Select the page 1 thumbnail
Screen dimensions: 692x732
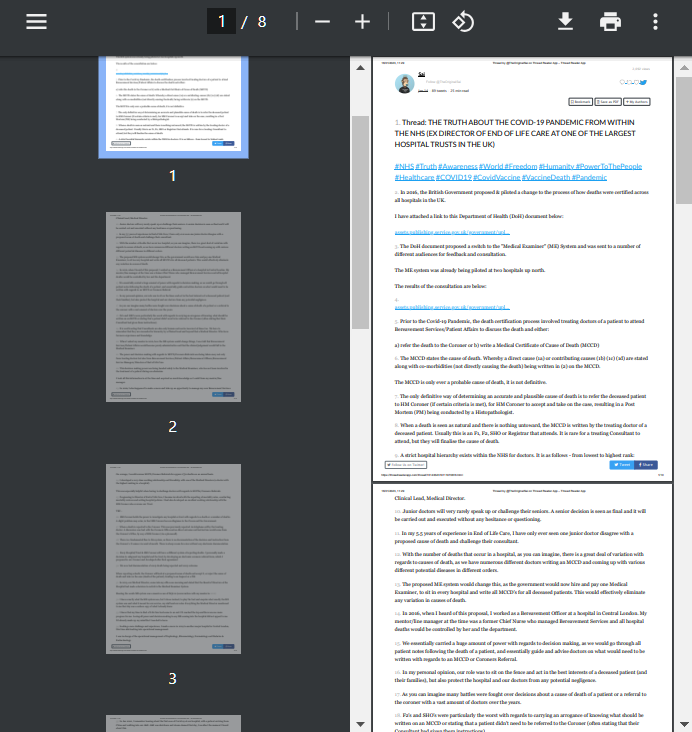(173, 106)
